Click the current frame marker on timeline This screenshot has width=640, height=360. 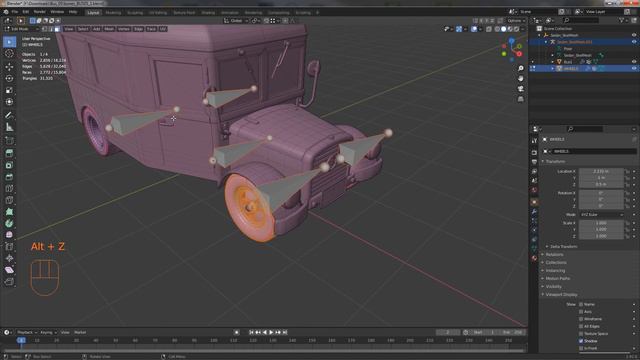[22, 340]
